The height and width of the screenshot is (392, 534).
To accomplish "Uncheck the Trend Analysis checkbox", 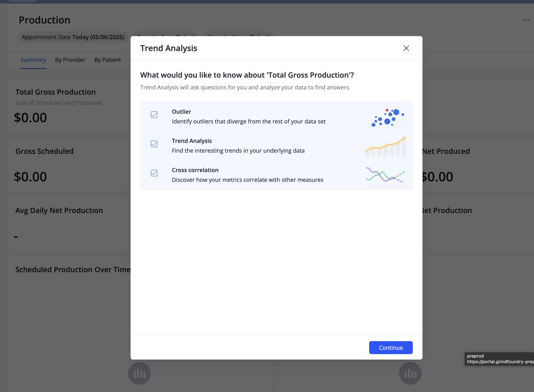I will point(154,144).
